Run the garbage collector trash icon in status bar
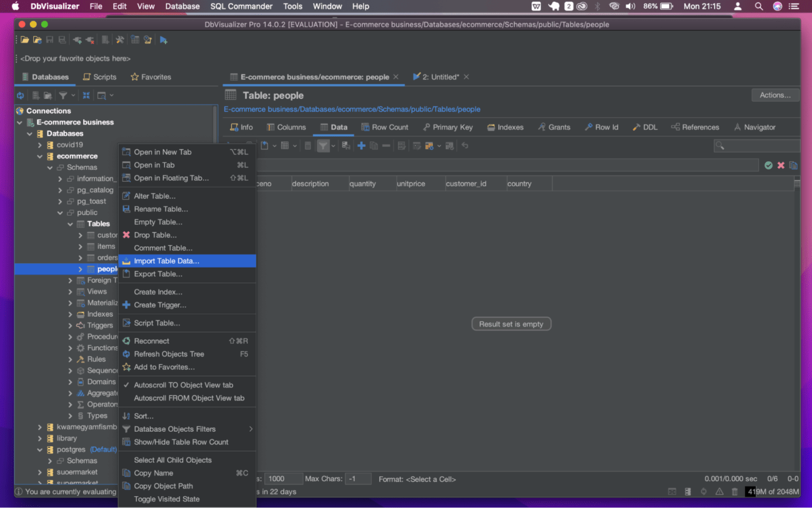 [735, 492]
